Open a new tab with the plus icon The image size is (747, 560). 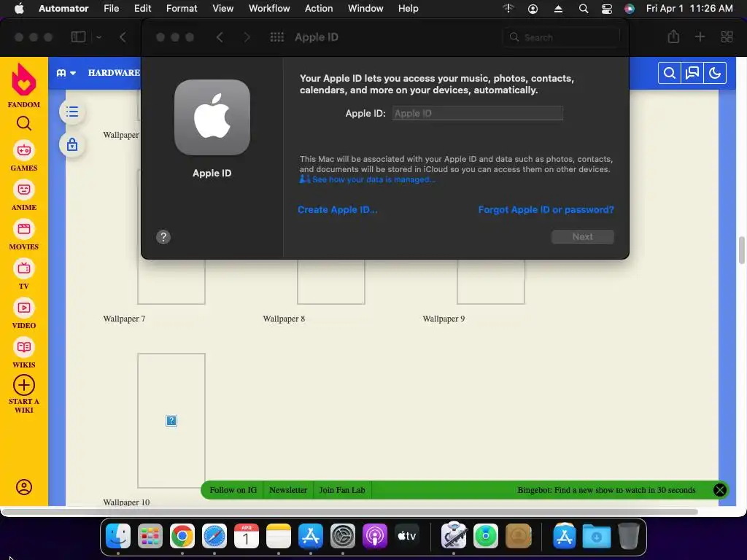click(x=700, y=36)
